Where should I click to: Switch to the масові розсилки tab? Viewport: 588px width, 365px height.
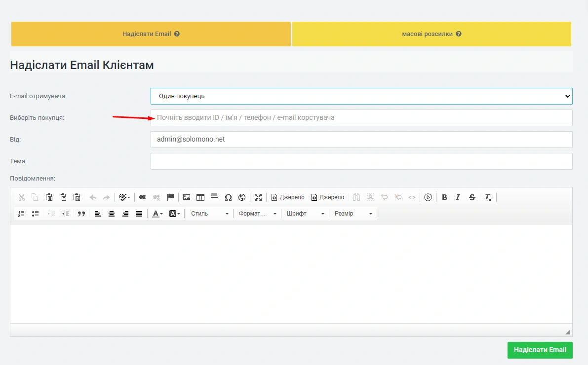431,34
